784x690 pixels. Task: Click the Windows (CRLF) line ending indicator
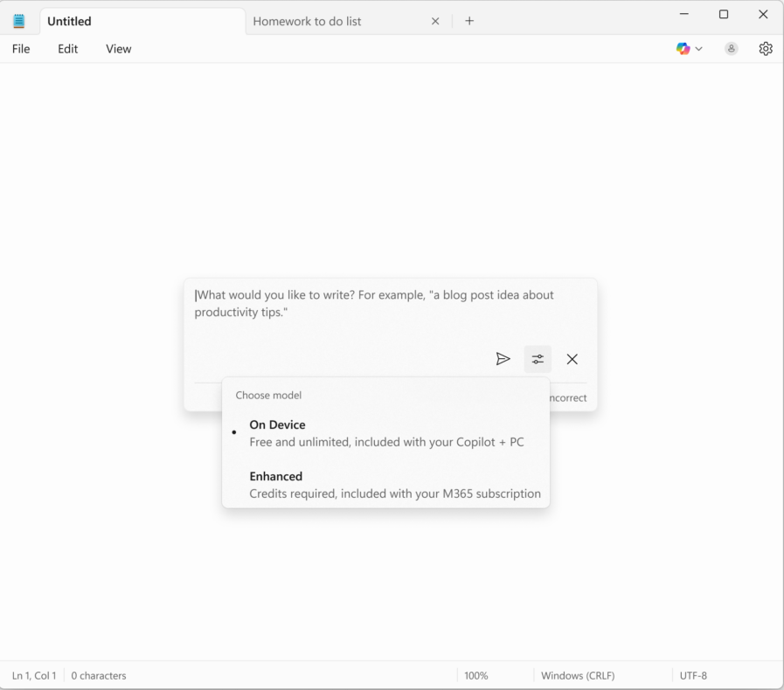coord(578,675)
